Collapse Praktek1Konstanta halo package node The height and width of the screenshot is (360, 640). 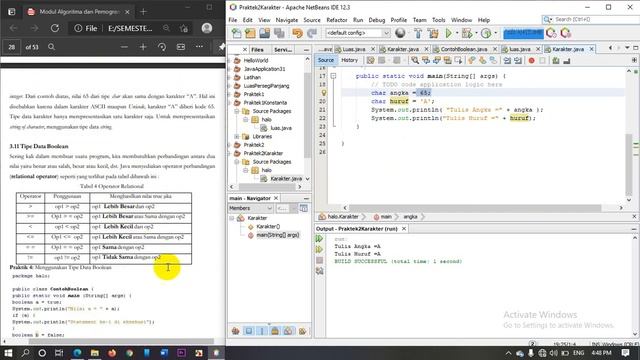pyautogui.click(x=246, y=120)
